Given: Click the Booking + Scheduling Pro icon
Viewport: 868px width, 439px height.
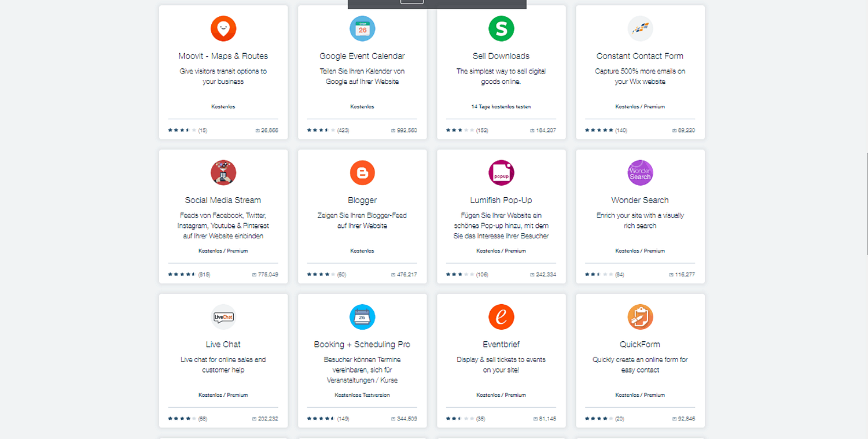Looking at the screenshot, I should [x=362, y=317].
